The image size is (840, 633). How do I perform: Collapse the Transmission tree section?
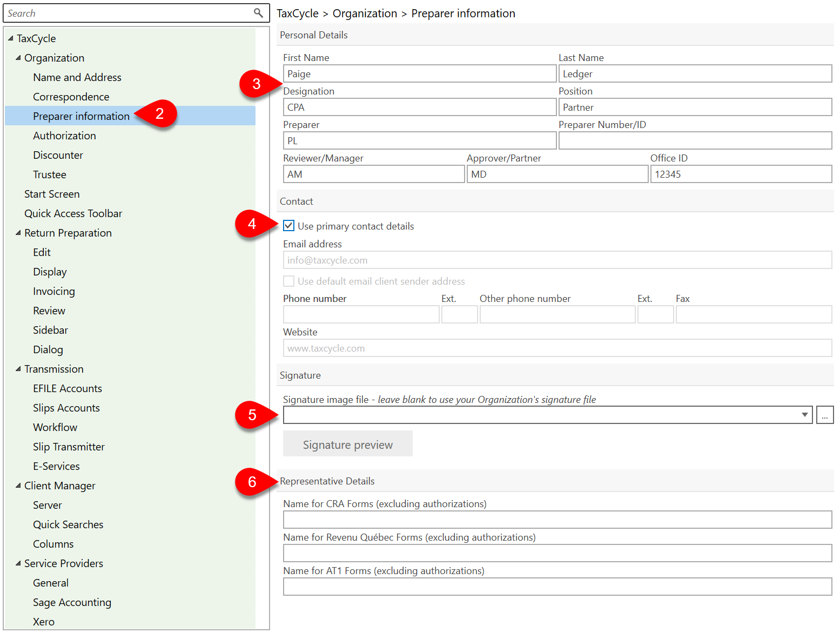coord(18,369)
